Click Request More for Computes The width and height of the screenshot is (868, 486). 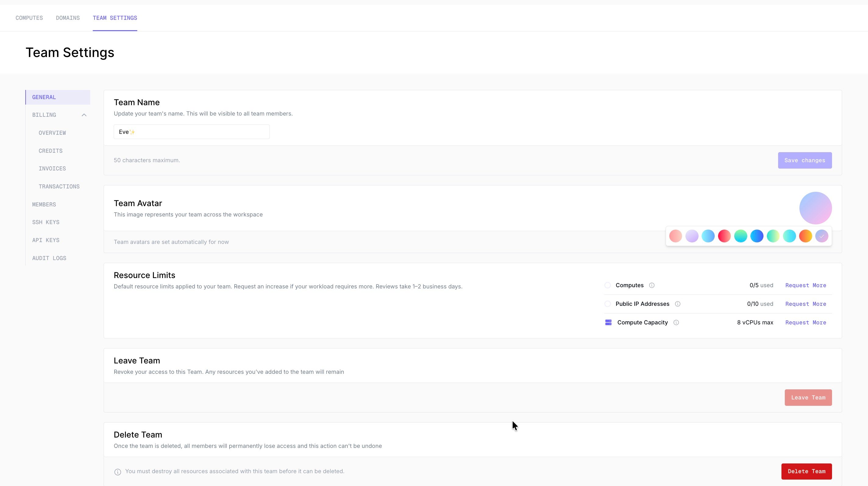point(806,285)
